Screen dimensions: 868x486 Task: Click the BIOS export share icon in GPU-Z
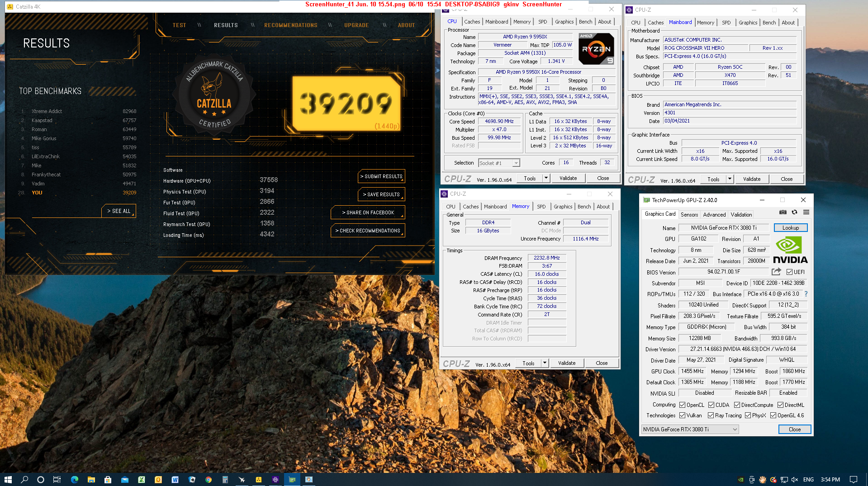coord(776,272)
